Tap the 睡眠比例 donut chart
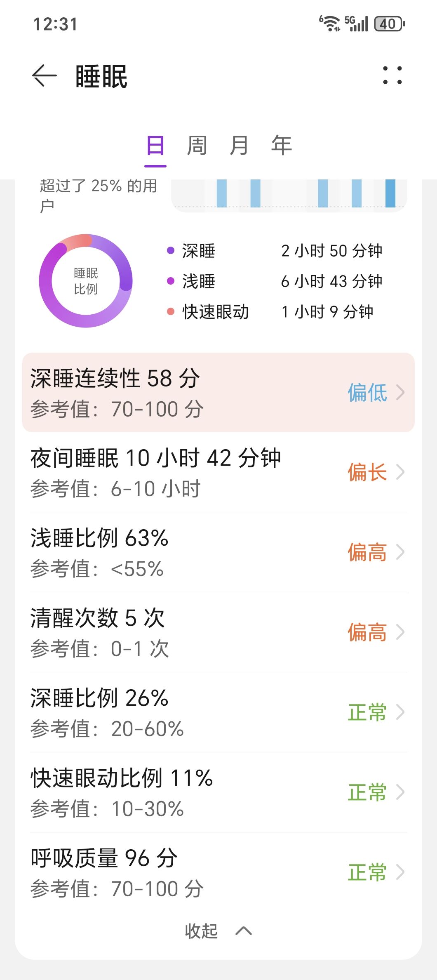This screenshot has width=437, height=980. point(86,281)
